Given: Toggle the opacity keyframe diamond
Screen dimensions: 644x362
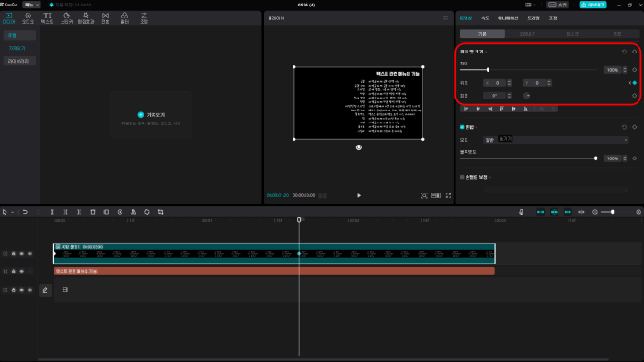Looking at the screenshot, I should coord(635,158).
